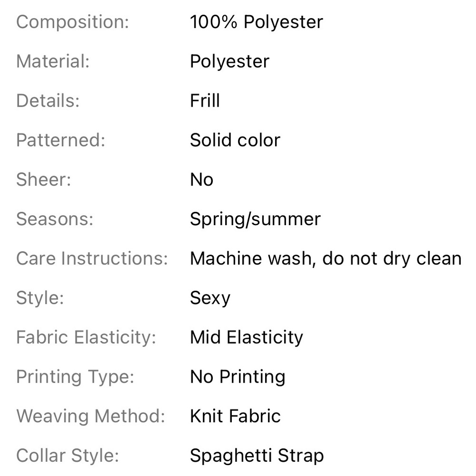Click the 'Sheer:' label
The width and height of the screenshot is (476, 476).
coord(43,179)
